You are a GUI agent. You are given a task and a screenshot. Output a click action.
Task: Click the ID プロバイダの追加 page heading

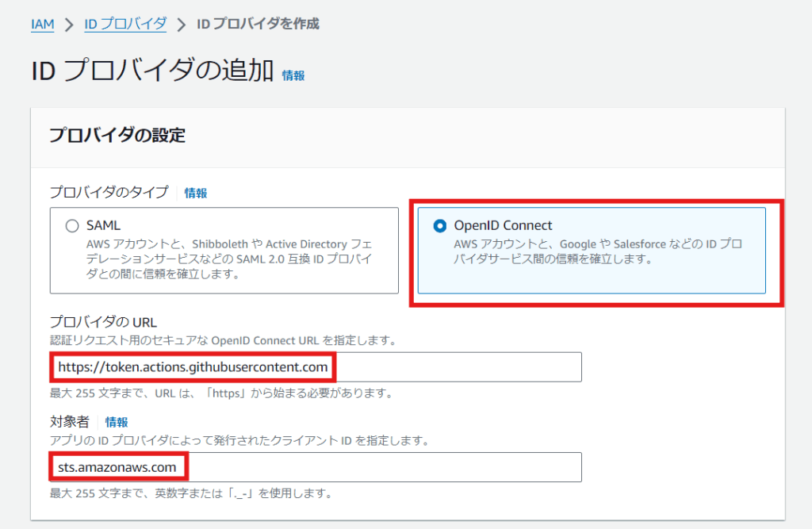(x=152, y=71)
